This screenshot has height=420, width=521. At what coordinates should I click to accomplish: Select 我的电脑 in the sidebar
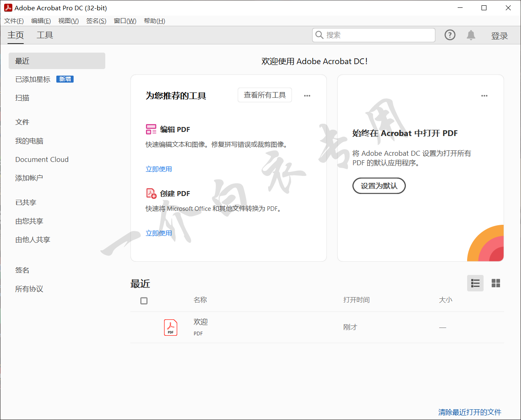pyautogui.click(x=29, y=141)
